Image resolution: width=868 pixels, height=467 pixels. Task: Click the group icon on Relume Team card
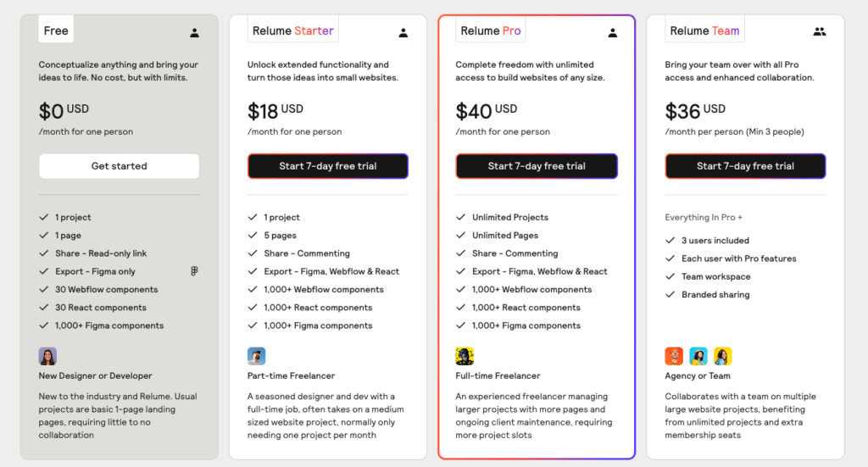coord(819,31)
